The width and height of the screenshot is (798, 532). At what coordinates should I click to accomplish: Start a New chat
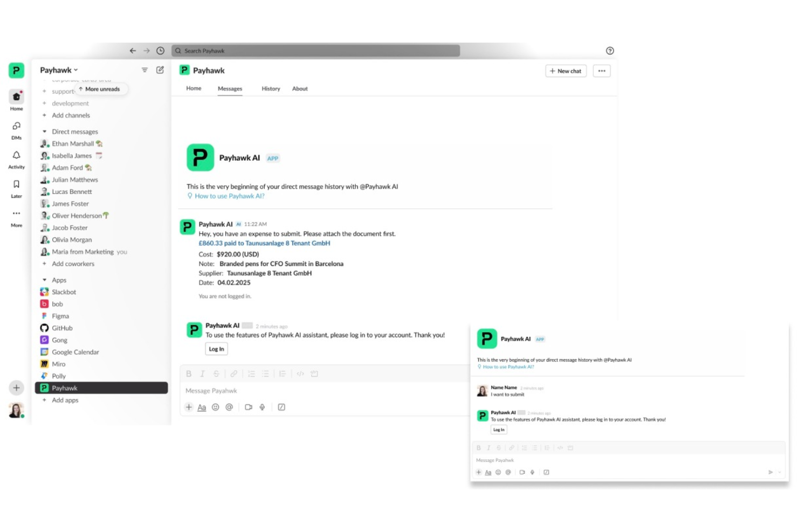point(566,71)
